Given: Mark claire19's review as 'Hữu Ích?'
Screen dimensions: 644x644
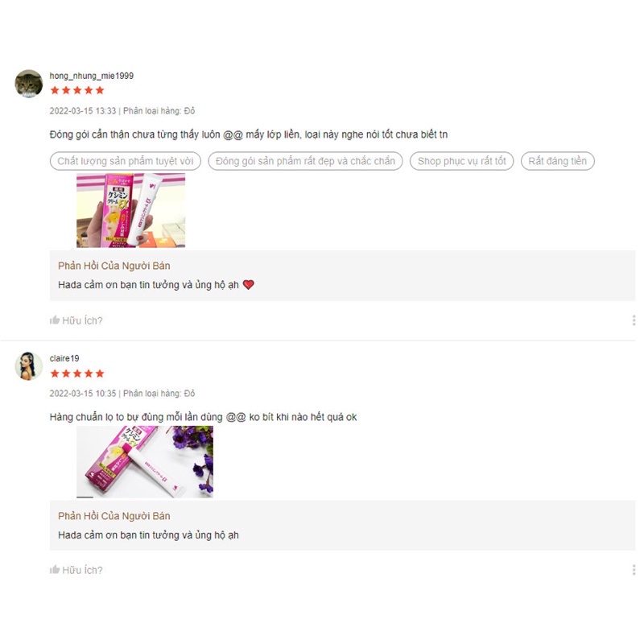Looking at the screenshot, I should [76, 570].
